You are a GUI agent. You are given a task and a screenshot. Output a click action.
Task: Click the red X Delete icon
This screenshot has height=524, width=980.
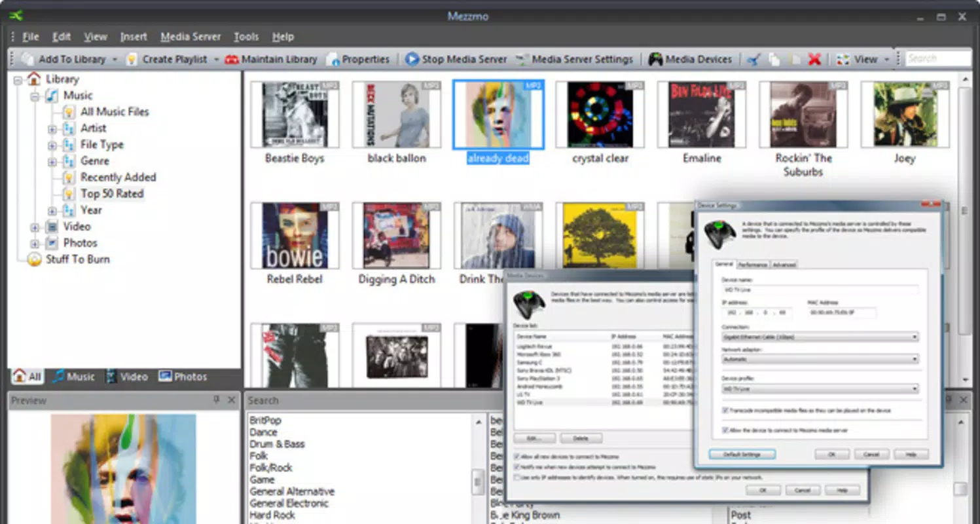coord(814,60)
